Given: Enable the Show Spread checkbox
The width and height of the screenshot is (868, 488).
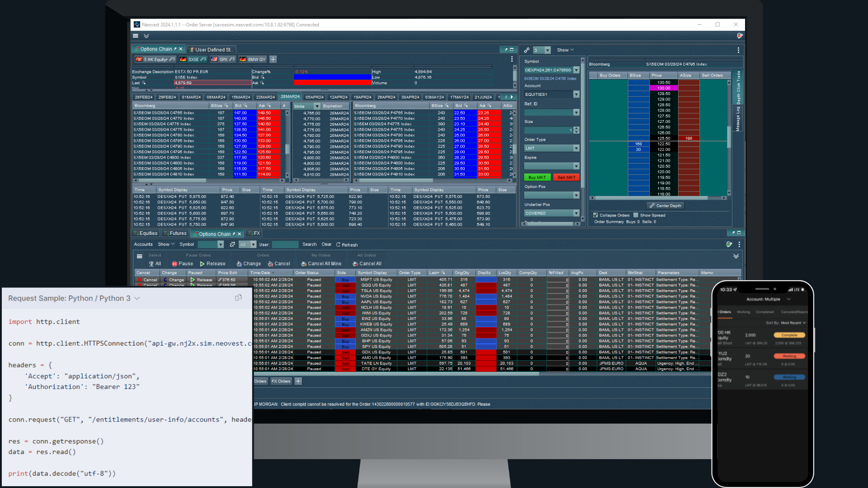Looking at the screenshot, I should point(636,215).
